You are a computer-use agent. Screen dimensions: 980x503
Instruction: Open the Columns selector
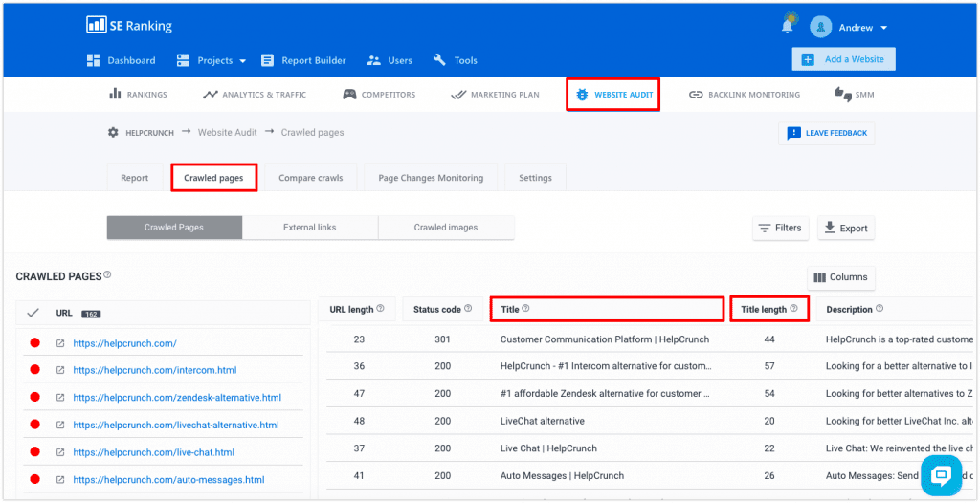840,277
